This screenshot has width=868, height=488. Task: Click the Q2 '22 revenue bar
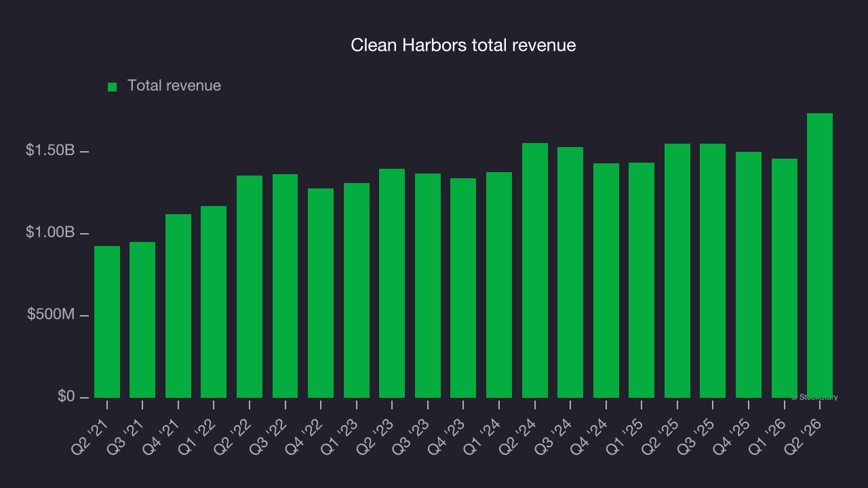(250, 287)
